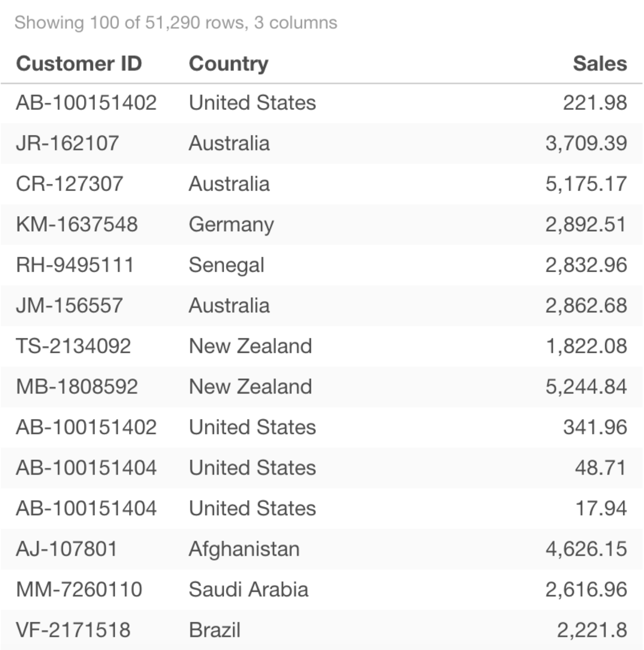
Task: Select the Afghanistan country cell
Action: 244,549
